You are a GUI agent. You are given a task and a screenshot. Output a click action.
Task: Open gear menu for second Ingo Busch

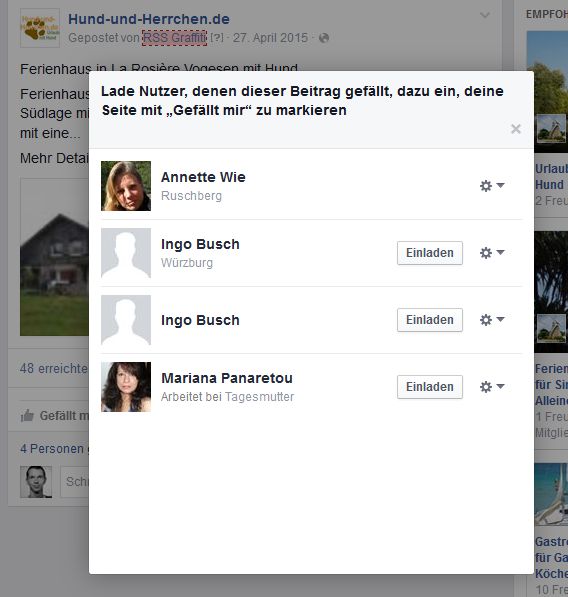coord(491,320)
